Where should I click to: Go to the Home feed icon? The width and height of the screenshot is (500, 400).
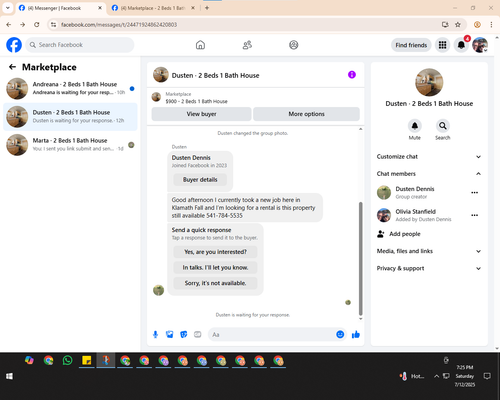point(200,45)
